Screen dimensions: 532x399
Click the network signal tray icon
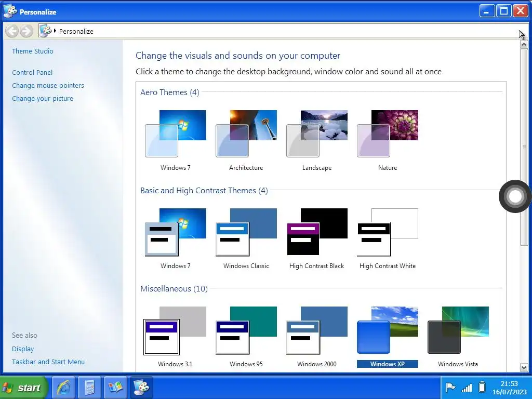click(467, 388)
